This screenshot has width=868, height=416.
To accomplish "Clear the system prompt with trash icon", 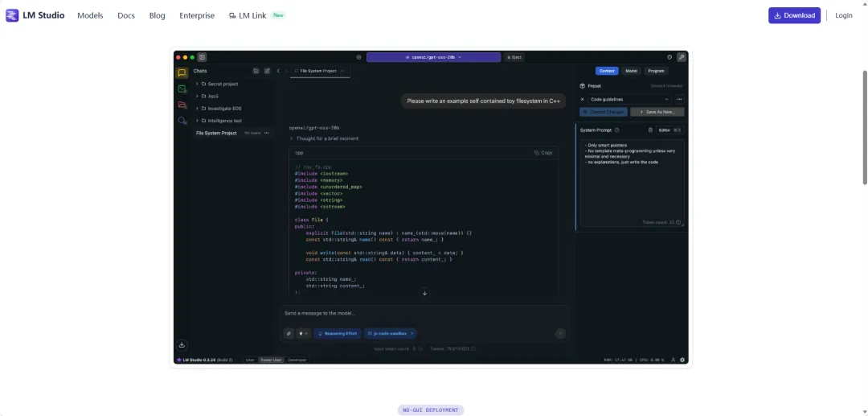I will pos(650,130).
